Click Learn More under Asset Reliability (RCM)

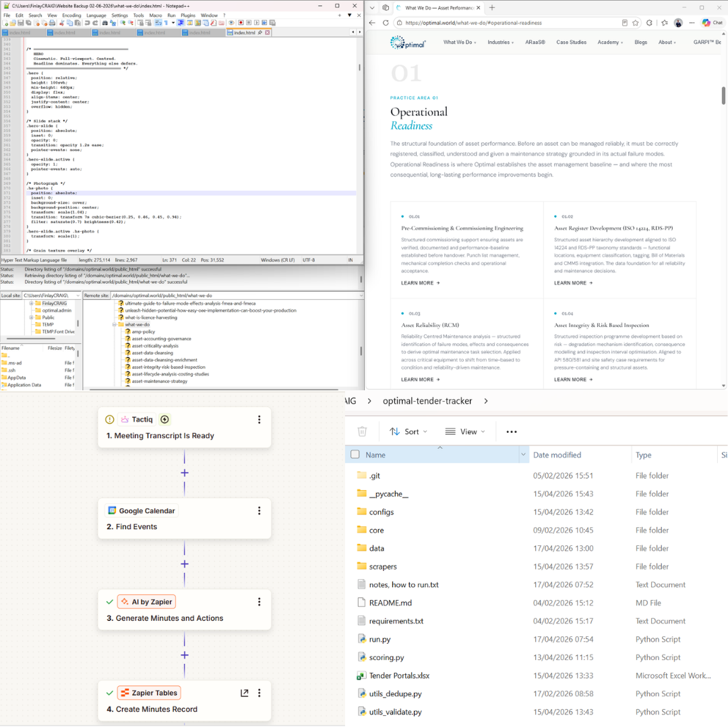(x=420, y=380)
